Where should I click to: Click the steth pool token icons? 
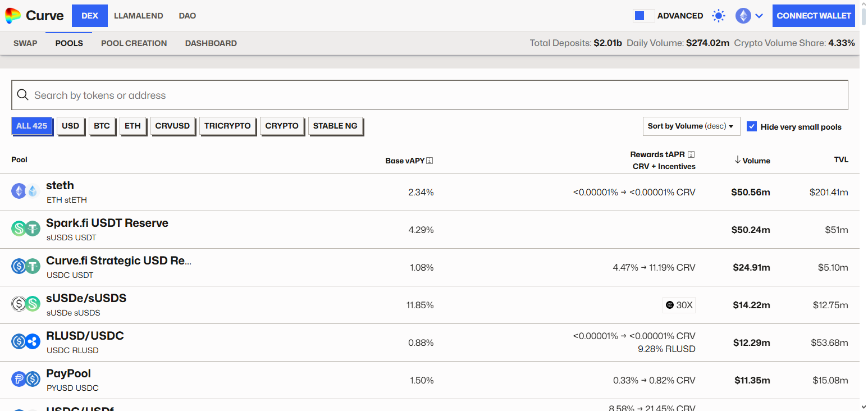[26, 191]
